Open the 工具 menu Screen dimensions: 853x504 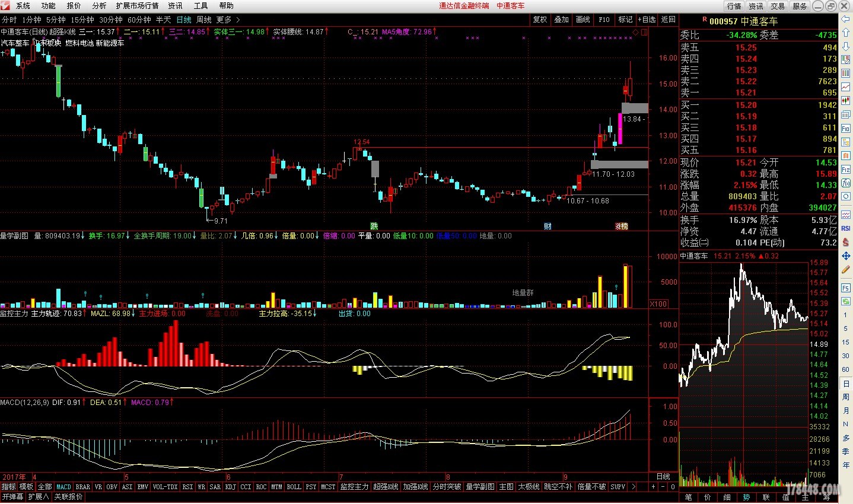click(201, 5)
